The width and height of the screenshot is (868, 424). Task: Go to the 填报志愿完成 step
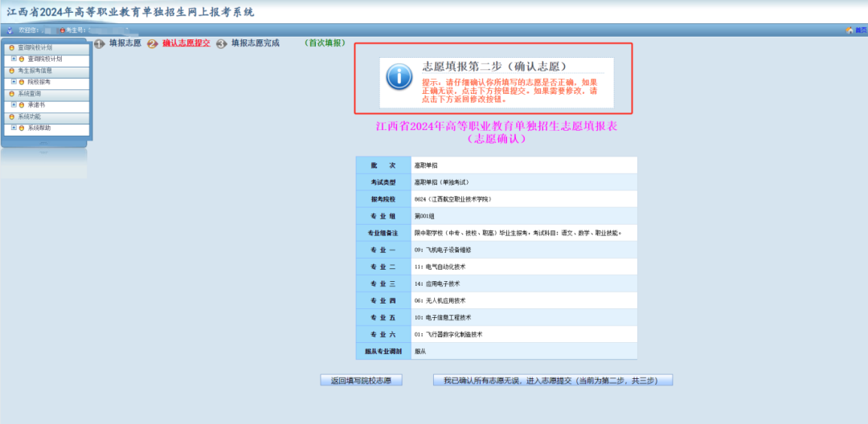256,43
